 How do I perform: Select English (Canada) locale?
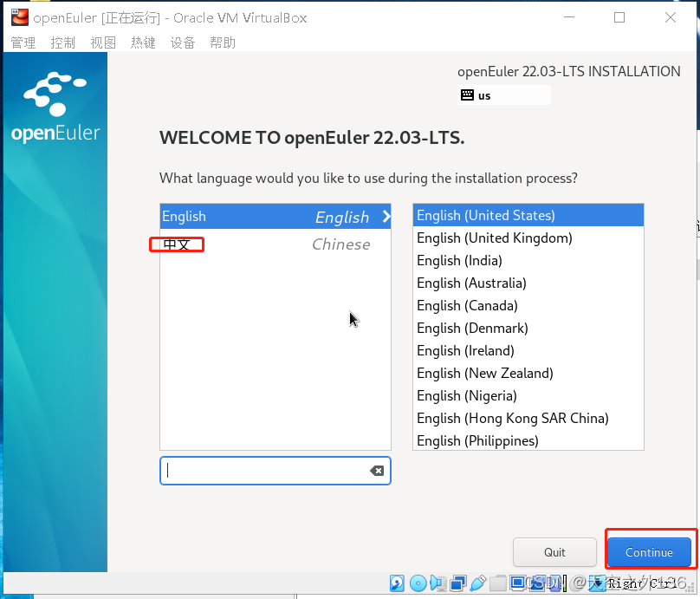(528, 305)
